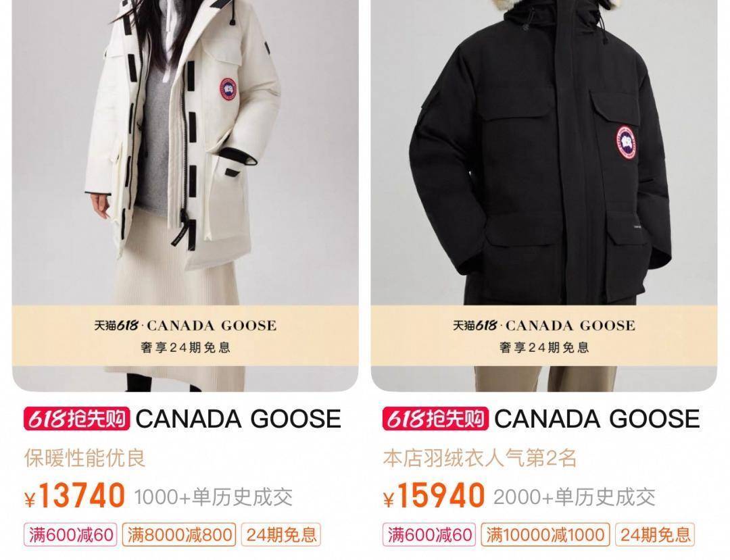
Task: Tap 保暖性能优良 description text
Action: point(84,458)
